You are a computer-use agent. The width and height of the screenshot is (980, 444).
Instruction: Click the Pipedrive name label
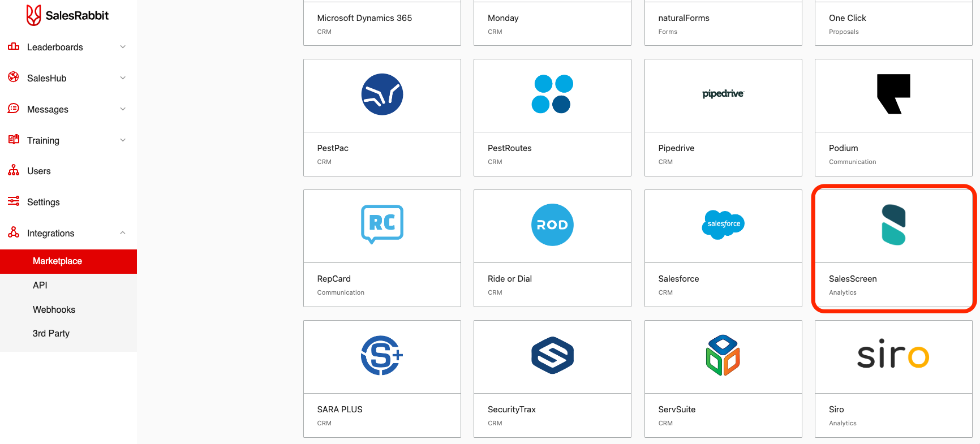coord(676,148)
